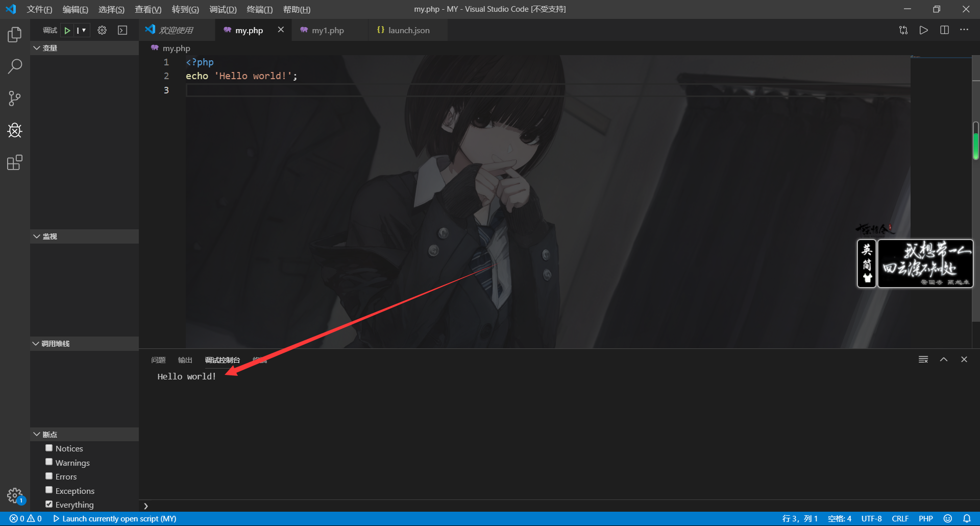
Task: Open the Manage gear in activity bar
Action: coord(15,495)
